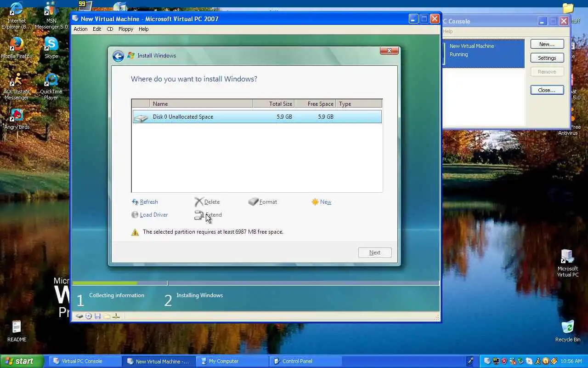
Task: Open AOL Instant Messenger desktop icon
Action: tap(17, 86)
